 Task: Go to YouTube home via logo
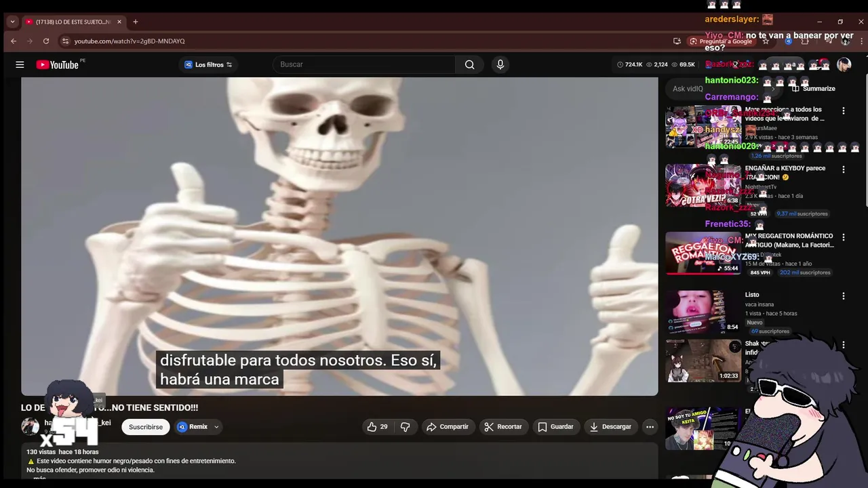click(x=58, y=64)
